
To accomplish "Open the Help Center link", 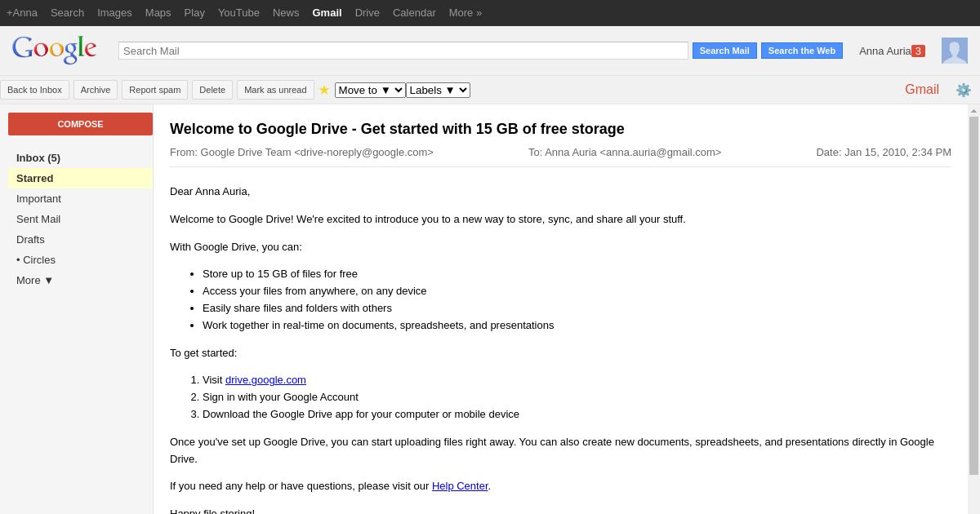I will tap(460, 485).
